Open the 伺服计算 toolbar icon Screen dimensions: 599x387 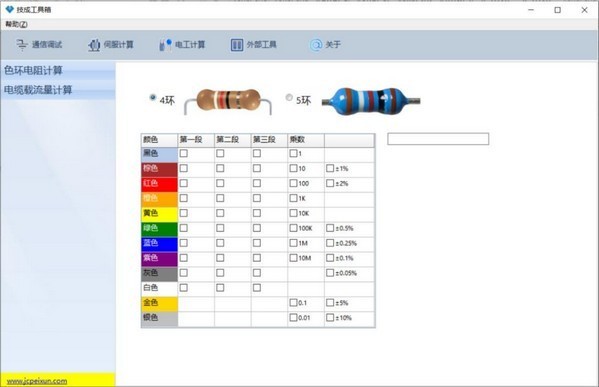[x=94, y=45]
